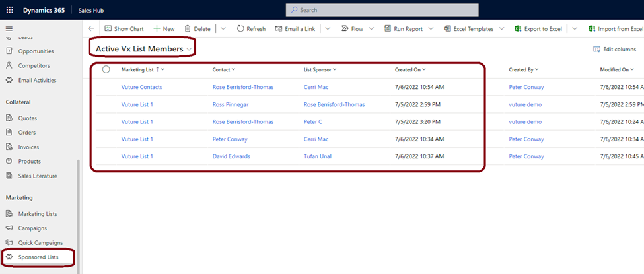The width and height of the screenshot is (644, 274).
Task: Click the Sponsored Lists puzzle icon
Action: point(9,257)
